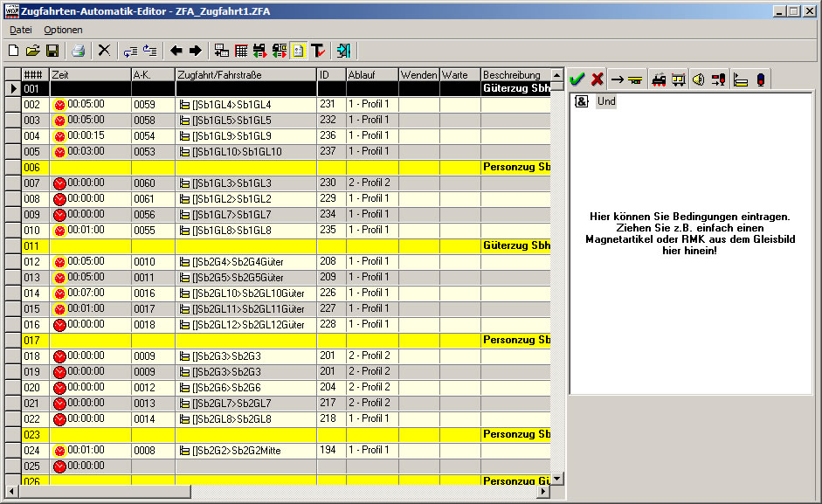
Task: Click the Ablauf column header
Action: tap(371, 75)
